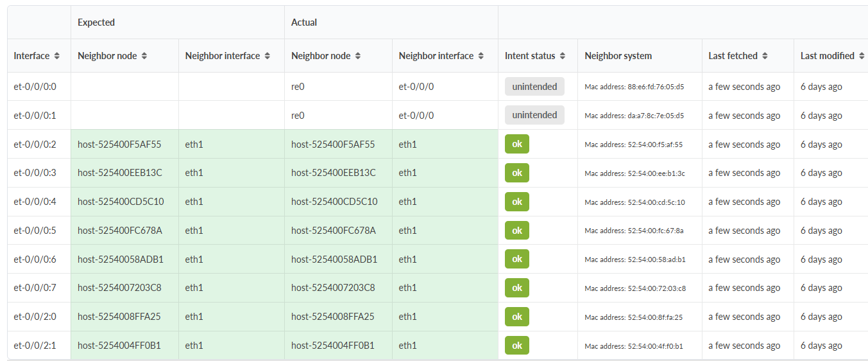
Task: Click unintended badge for et-0/0/0:1
Action: point(534,115)
